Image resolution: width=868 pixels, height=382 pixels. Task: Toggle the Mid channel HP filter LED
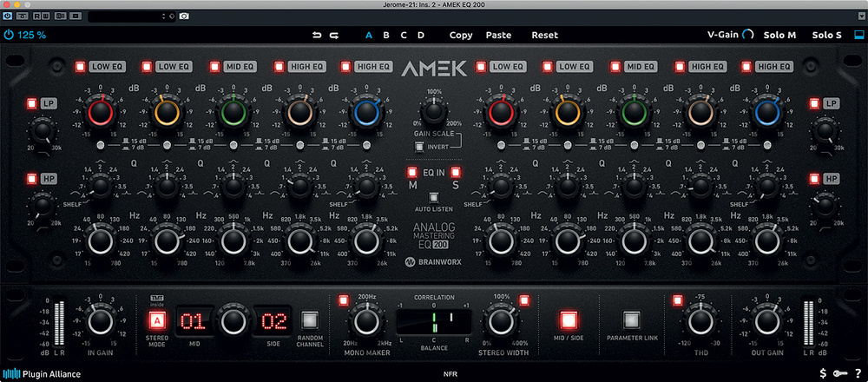tap(32, 179)
